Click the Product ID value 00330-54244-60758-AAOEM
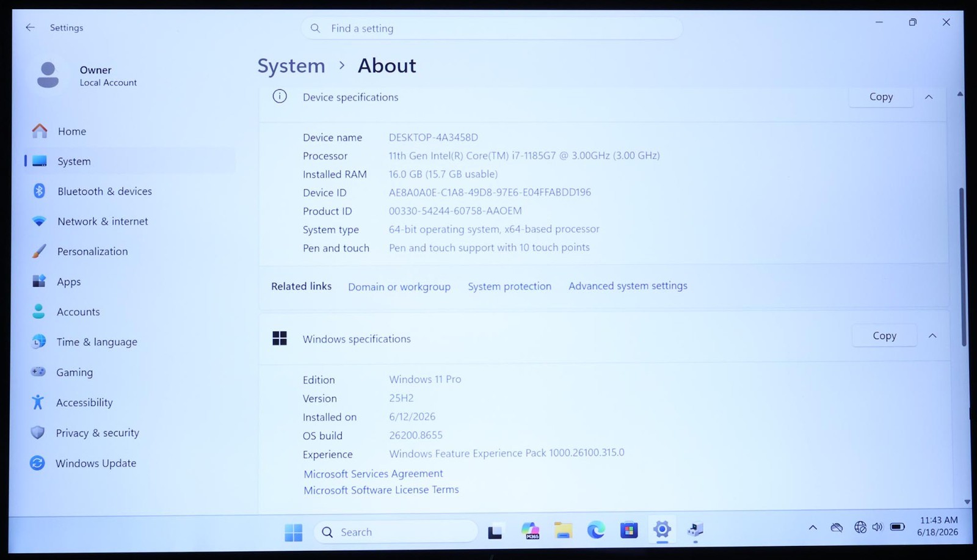Screen dimensions: 977x560 (455, 211)
